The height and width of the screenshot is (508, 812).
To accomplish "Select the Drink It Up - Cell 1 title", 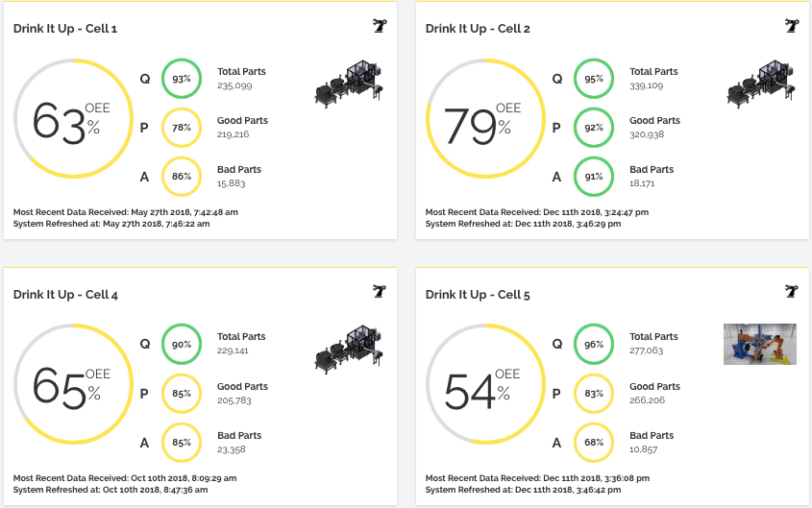I will (x=65, y=29).
